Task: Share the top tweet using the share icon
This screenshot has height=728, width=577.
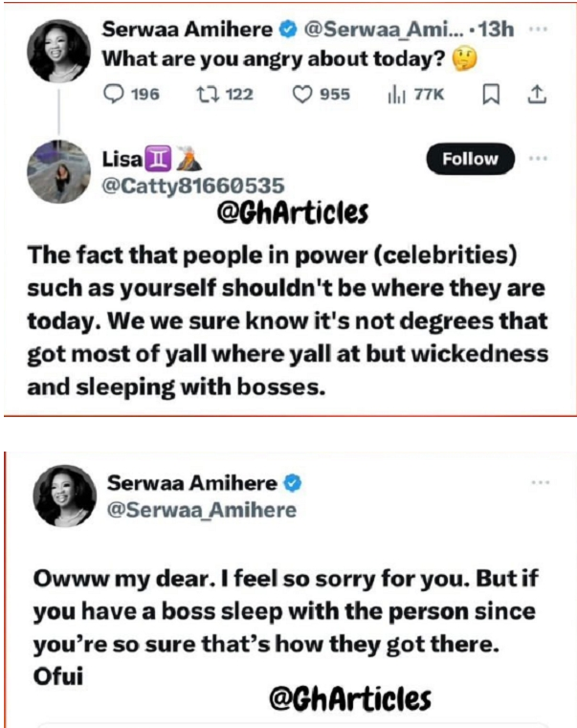Action: click(537, 94)
